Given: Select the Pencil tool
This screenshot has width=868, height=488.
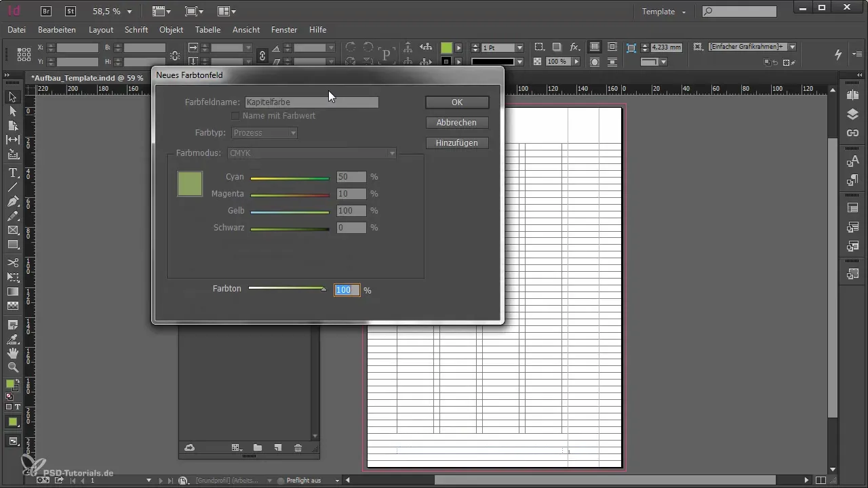Looking at the screenshot, I should 12,216.
